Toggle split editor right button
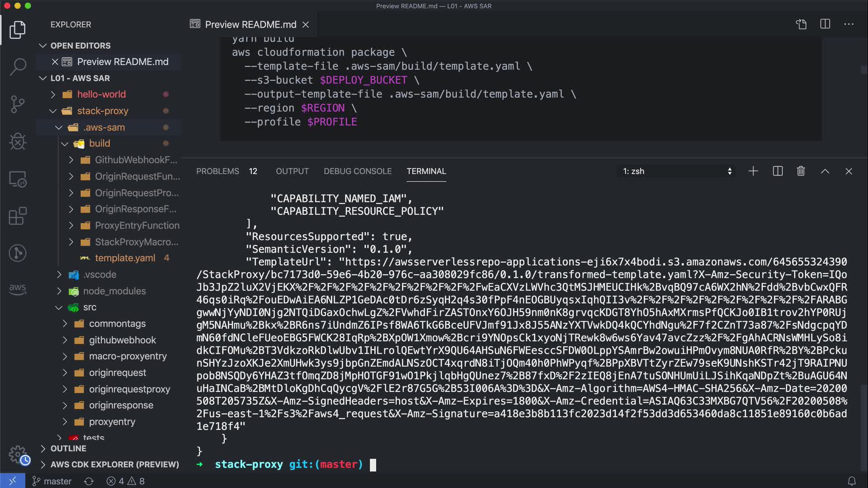Screen dimensions: 868x488 tap(825, 24)
